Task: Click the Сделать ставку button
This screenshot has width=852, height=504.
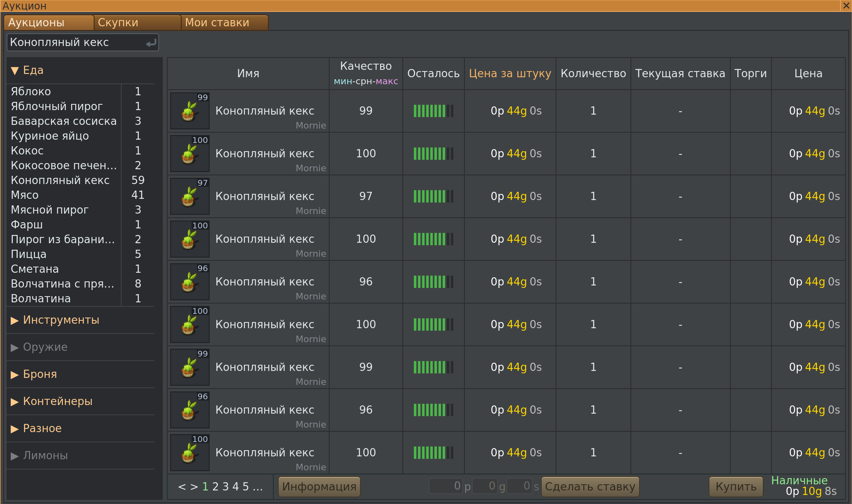Action: point(590,487)
